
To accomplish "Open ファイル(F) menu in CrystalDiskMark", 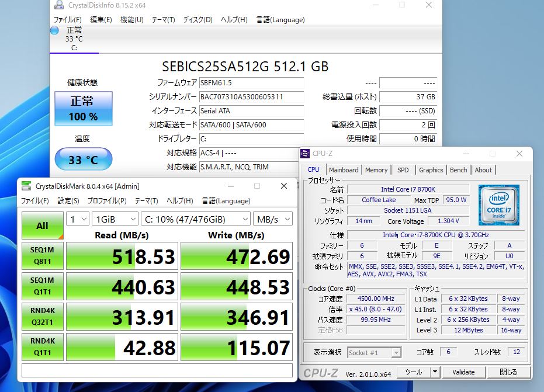I will point(34,201).
